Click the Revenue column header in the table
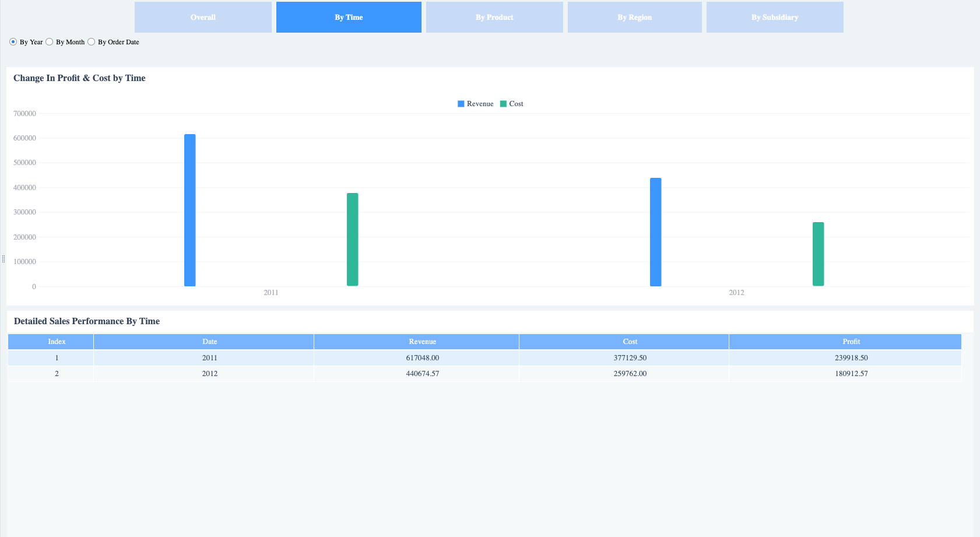 pos(422,342)
